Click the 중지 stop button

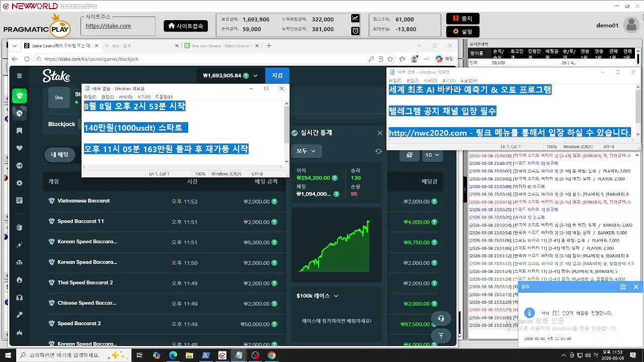point(462,19)
